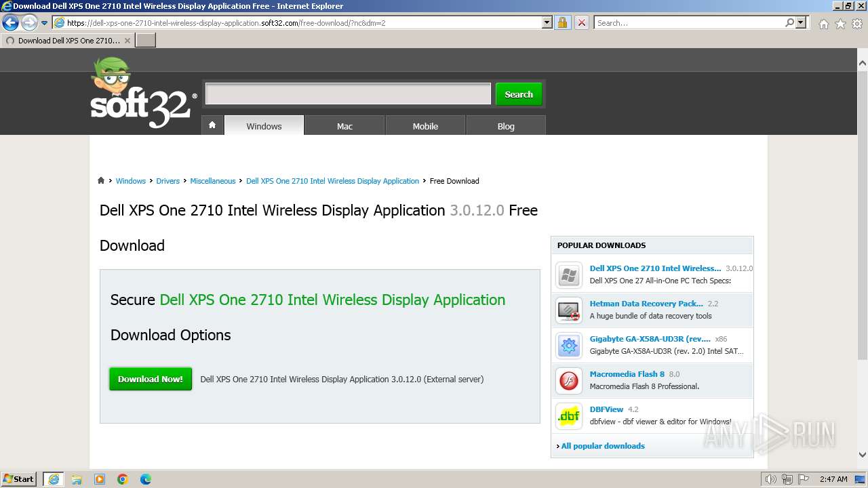Open the Windows Start menu
868x488 pixels.
pos(19,479)
